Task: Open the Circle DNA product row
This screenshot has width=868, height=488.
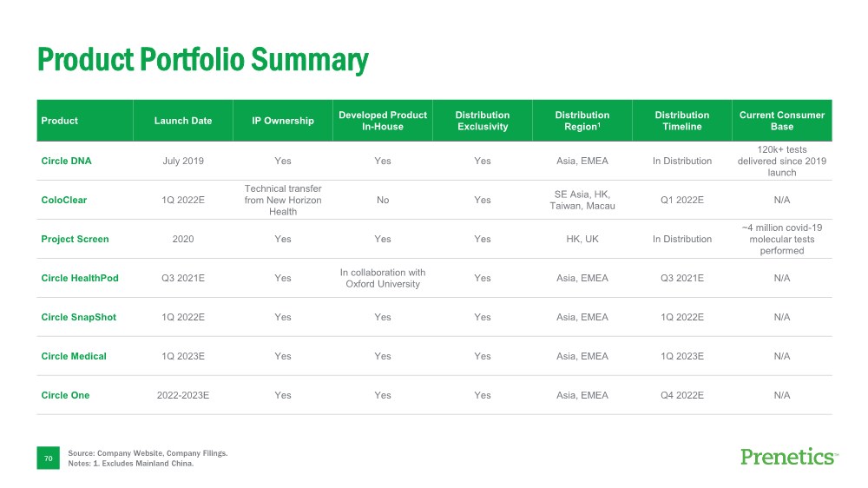Action: 65,161
